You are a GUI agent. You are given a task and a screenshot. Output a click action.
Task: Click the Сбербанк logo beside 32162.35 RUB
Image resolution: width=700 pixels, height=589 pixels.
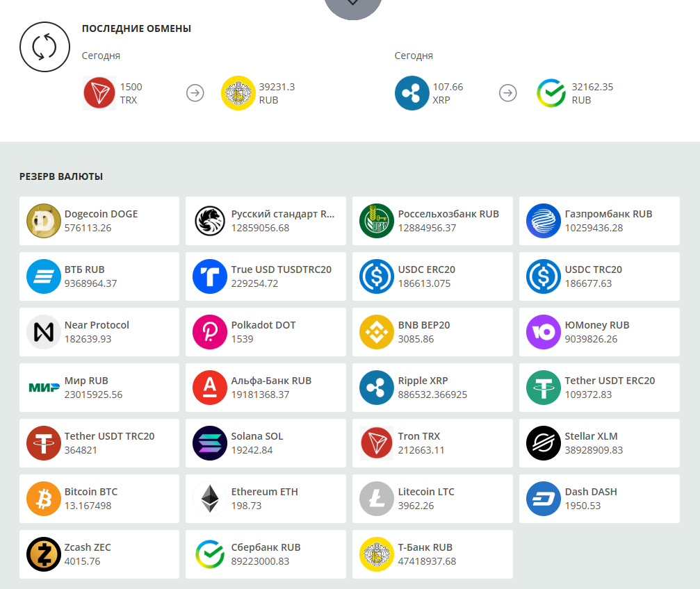pyautogui.click(x=551, y=93)
